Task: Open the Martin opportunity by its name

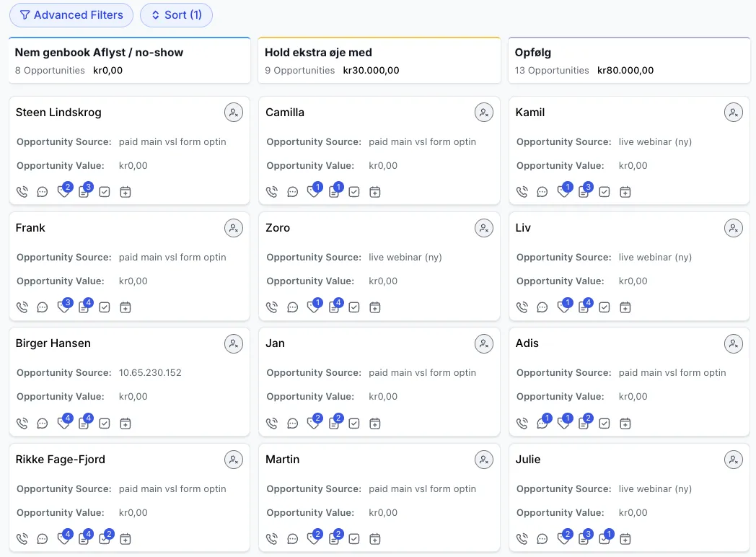Action: pos(283,460)
